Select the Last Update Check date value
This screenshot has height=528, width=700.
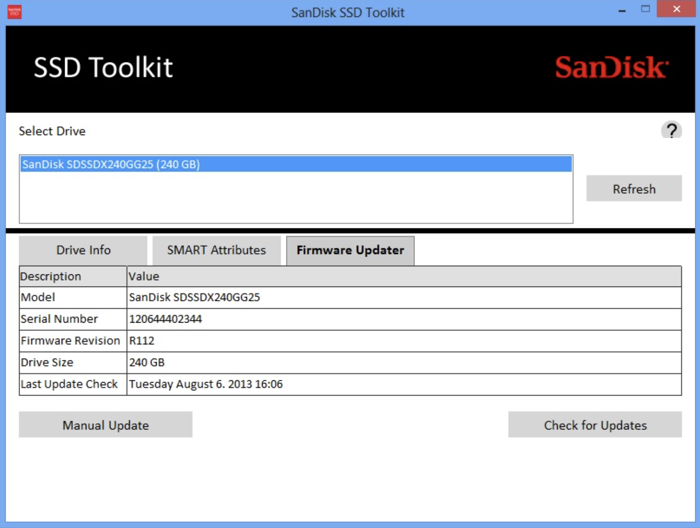click(206, 384)
